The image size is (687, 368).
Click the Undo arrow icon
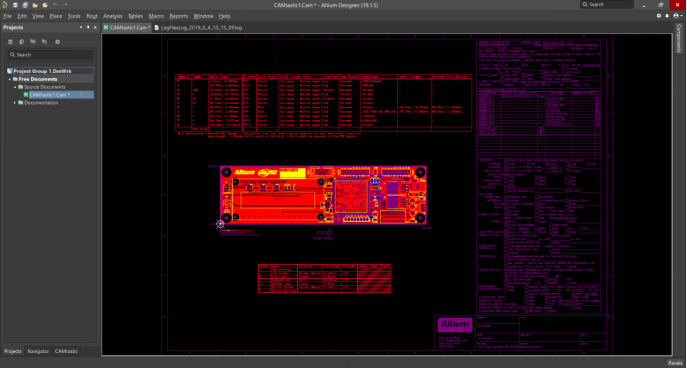[x=55, y=5]
